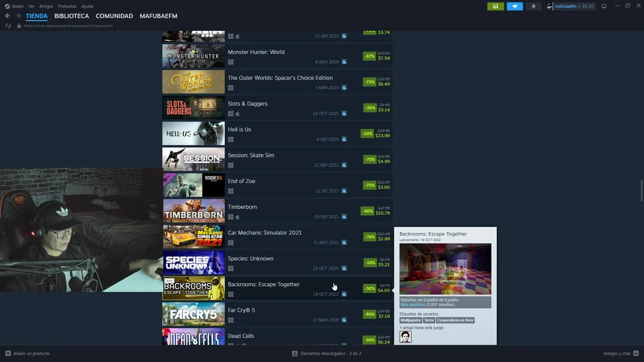This screenshot has height=362, width=644.
Task: Click the $4.05 Backrooms price
Action: pos(384,291)
